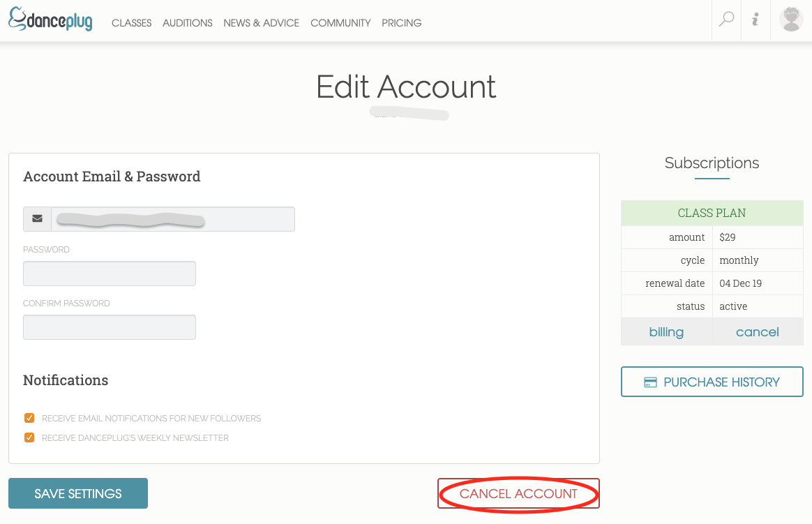Screen dimensions: 812x524
Task: Toggle DancePlug's weekly newsletter checkbox
Action: click(x=29, y=438)
